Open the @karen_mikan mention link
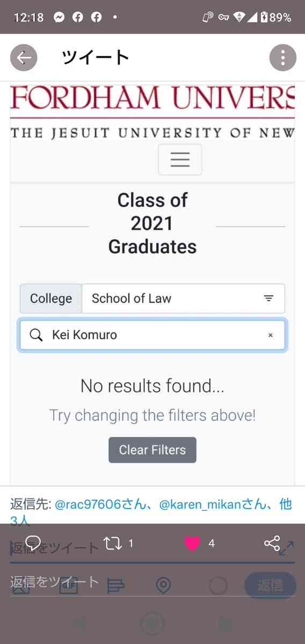This screenshot has height=644, width=305. coord(212,504)
